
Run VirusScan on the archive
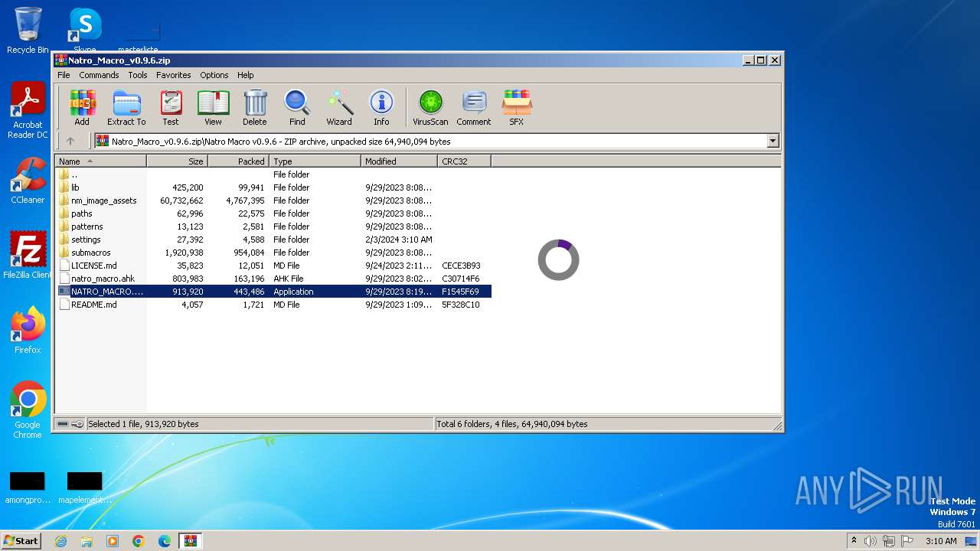(x=430, y=108)
